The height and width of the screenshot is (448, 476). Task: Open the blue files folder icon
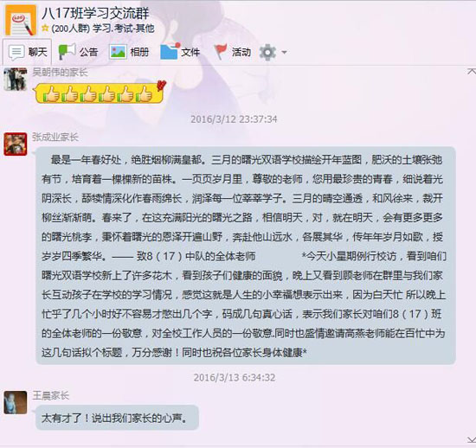169,52
